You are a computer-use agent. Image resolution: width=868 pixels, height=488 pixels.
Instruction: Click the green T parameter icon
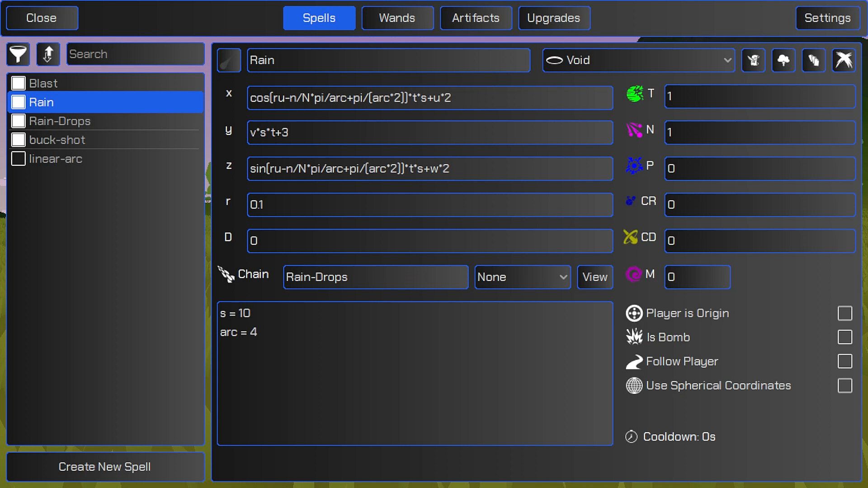tap(635, 94)
